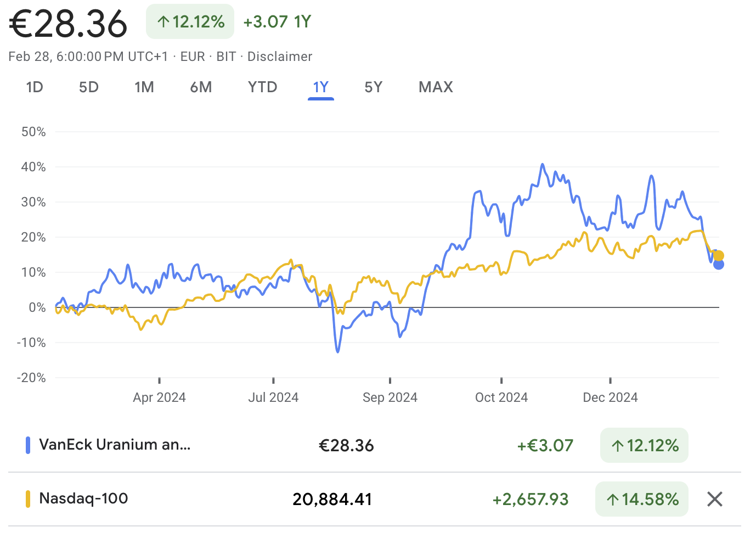
Task: Select the 5Y time range
Action: [x=374, y=87]
